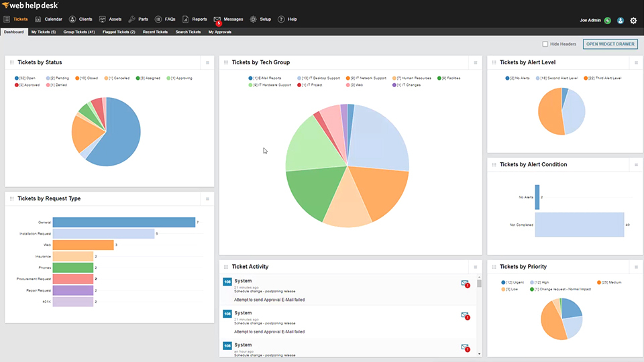Open the Calendar icon in navigation bar

tap(38, 19)
